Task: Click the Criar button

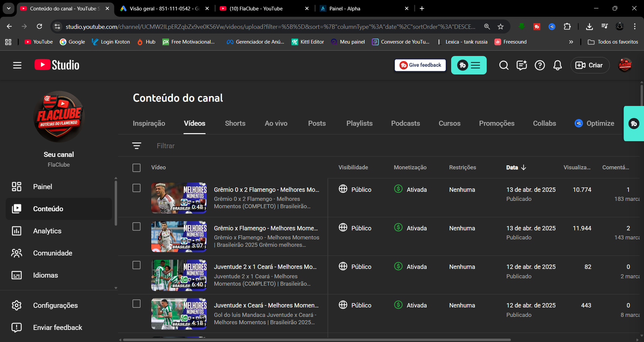Action: tap(589, 65)
